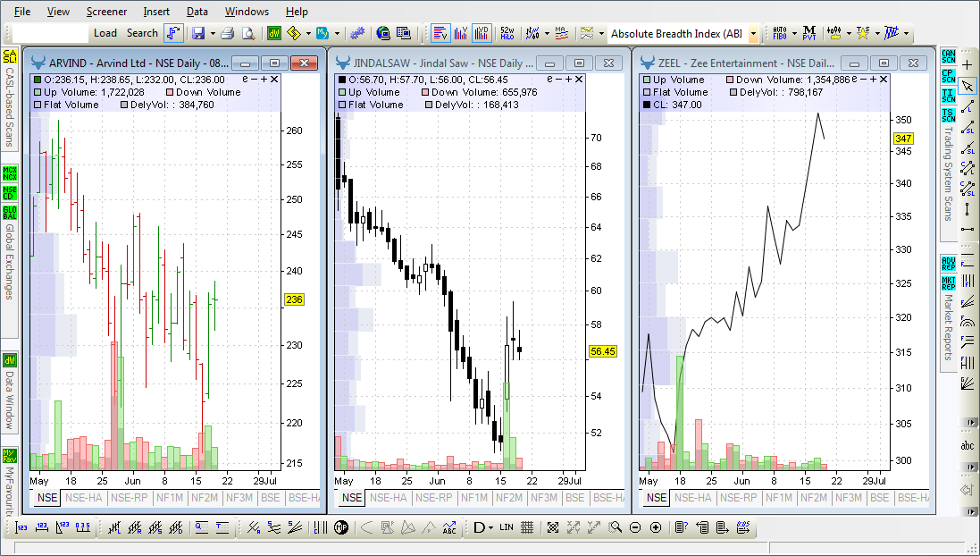The width and height of the screenshot is (980, 556).
Task: Close the legend panel in ARVIND chart
Action: click(x=274, y=80)
